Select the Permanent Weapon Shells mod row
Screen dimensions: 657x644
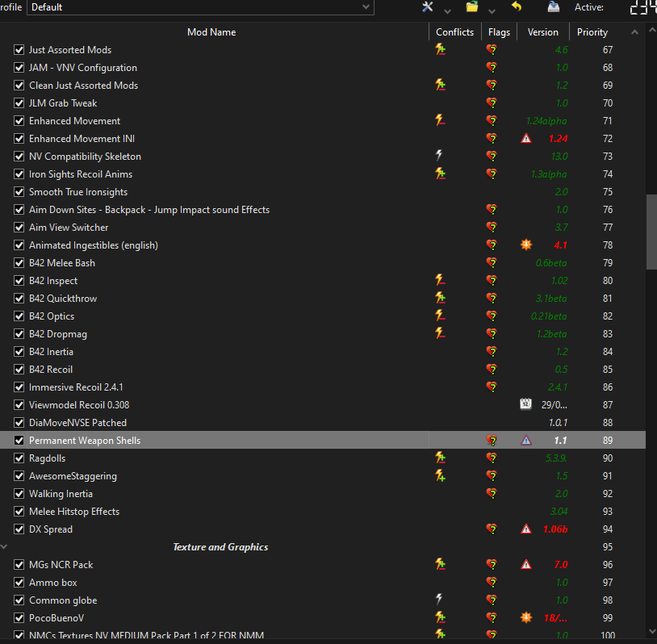click(x=323, y=440)
